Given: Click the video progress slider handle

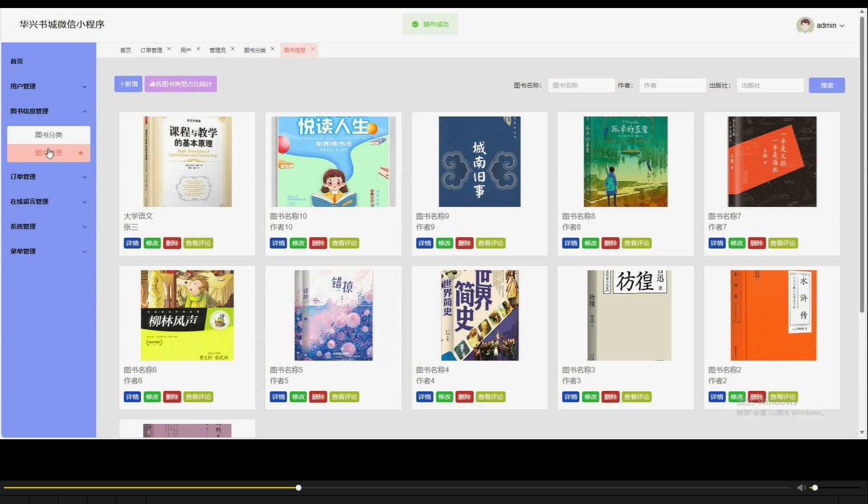Looking at the screenshot, I should 298,487.
